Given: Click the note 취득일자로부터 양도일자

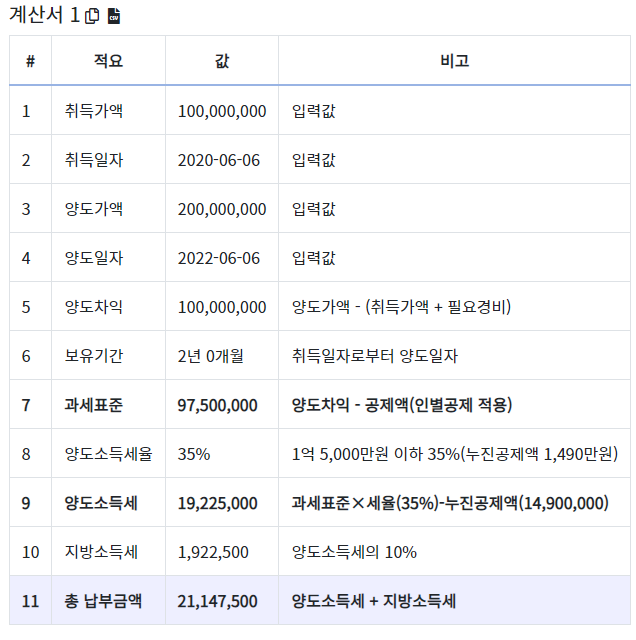Looking at the screenshot, I should point(375,356).
